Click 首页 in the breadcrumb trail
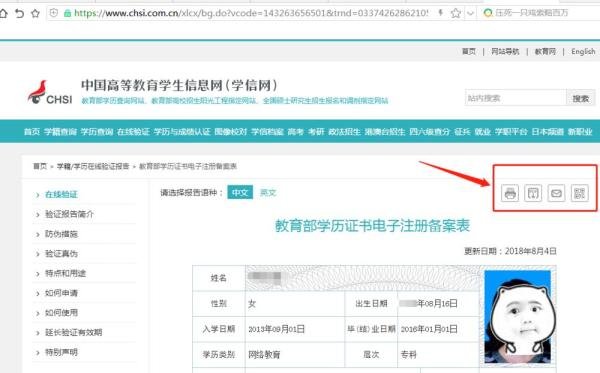The width and height of the screenshot is (600, 373). [x=40, y=166]
